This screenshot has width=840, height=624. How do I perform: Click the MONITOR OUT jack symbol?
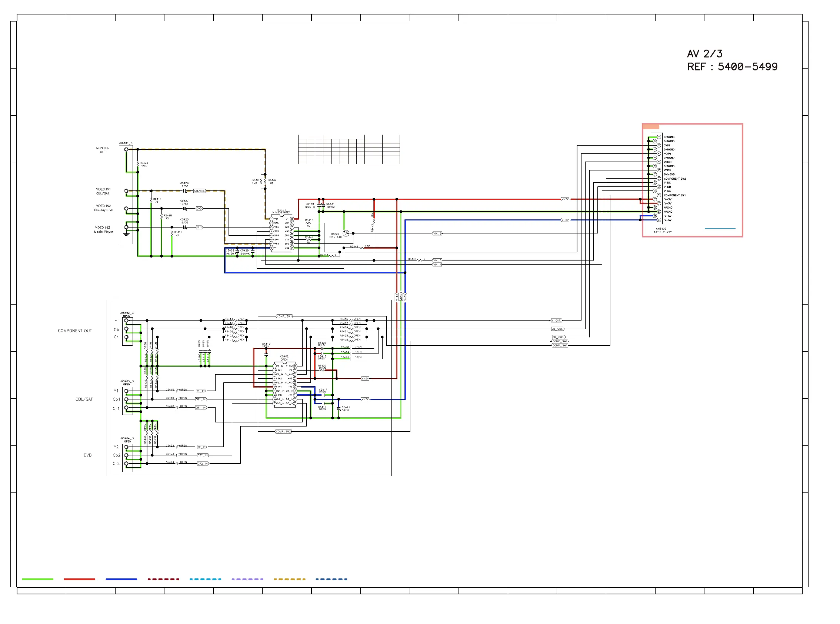[x=126, y=150]
